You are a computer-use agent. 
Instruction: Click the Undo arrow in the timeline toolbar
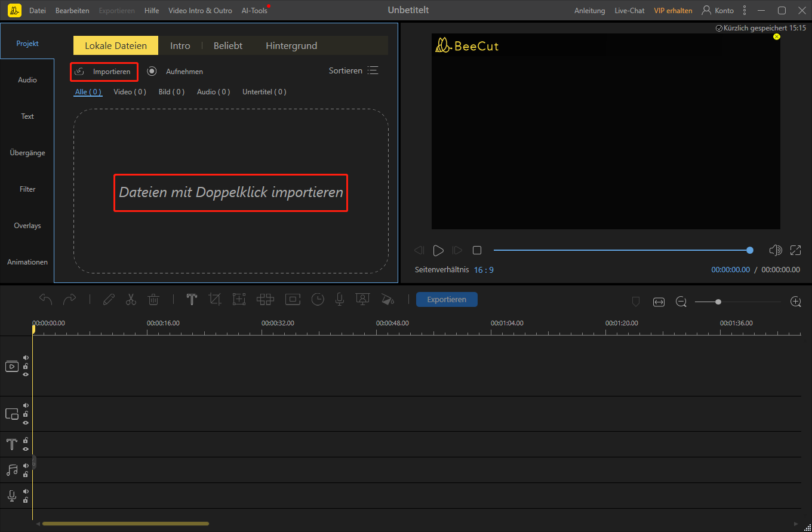46,299
